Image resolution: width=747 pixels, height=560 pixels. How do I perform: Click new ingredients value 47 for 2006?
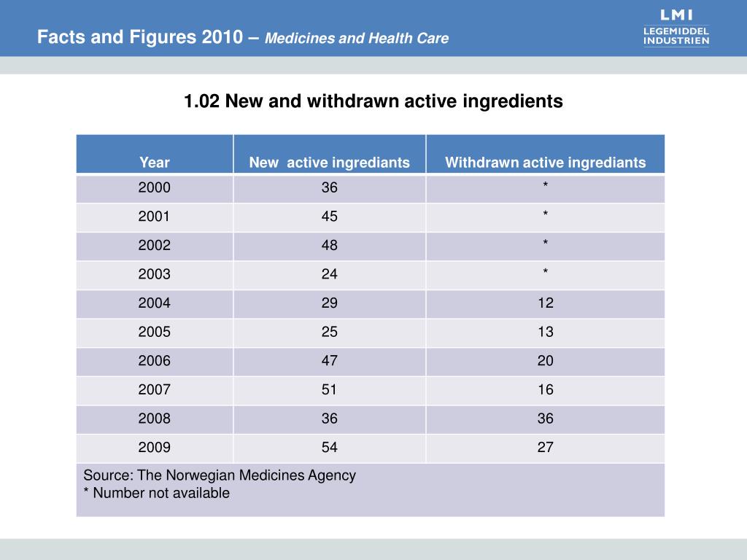pyautogui.click(x=329, y=360)
